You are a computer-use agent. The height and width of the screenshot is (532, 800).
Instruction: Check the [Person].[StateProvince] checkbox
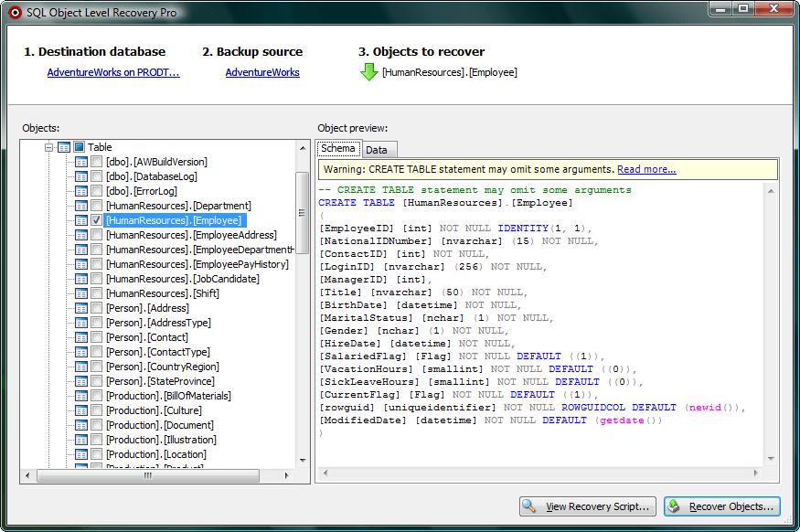click(96, 381)
